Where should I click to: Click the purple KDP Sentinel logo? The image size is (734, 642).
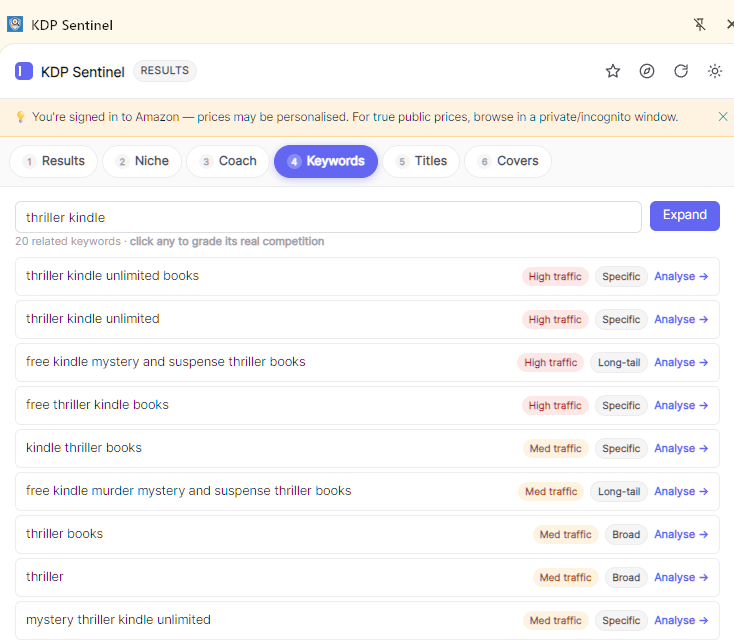[x=24, y=71]
